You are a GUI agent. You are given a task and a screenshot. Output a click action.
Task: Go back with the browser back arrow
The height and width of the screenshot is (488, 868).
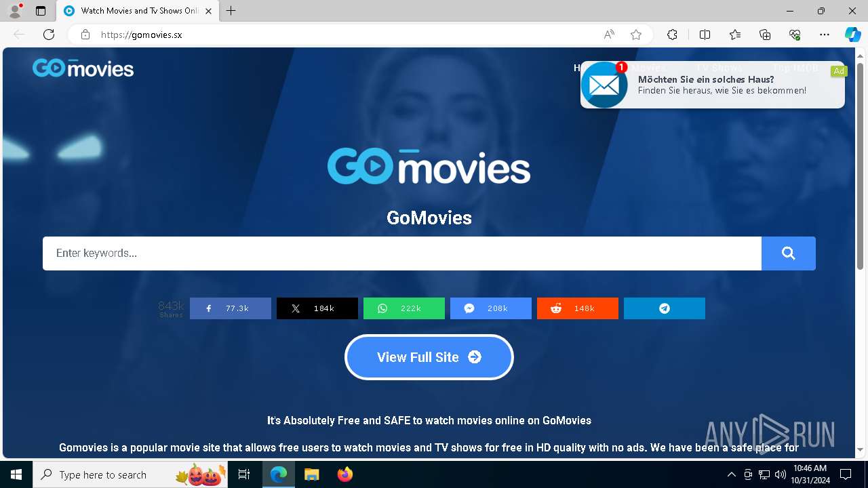[x=19, y=35]
